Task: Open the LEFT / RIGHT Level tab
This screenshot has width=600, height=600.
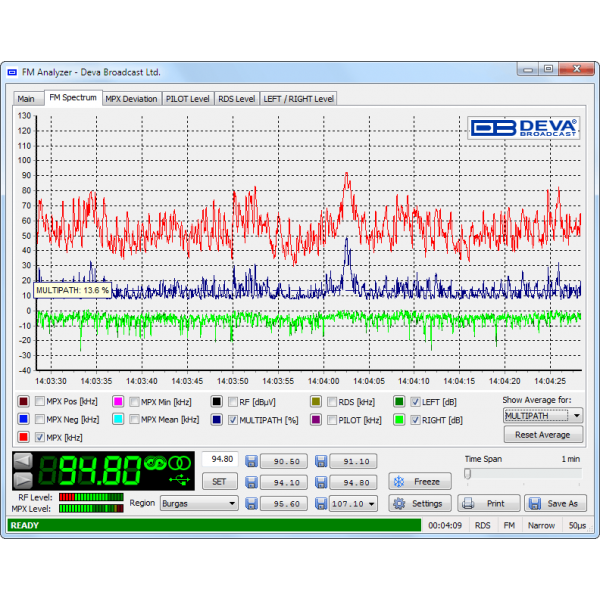Action: point(298,99)
